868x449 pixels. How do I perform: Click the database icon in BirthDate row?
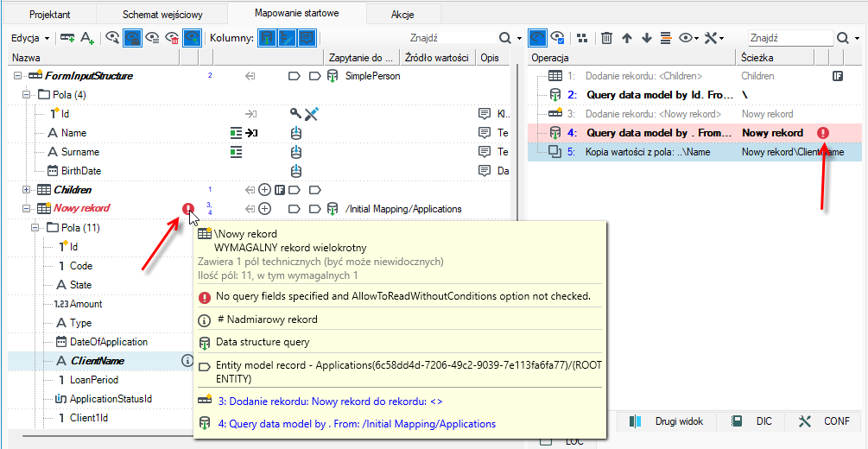coord(296,170)
